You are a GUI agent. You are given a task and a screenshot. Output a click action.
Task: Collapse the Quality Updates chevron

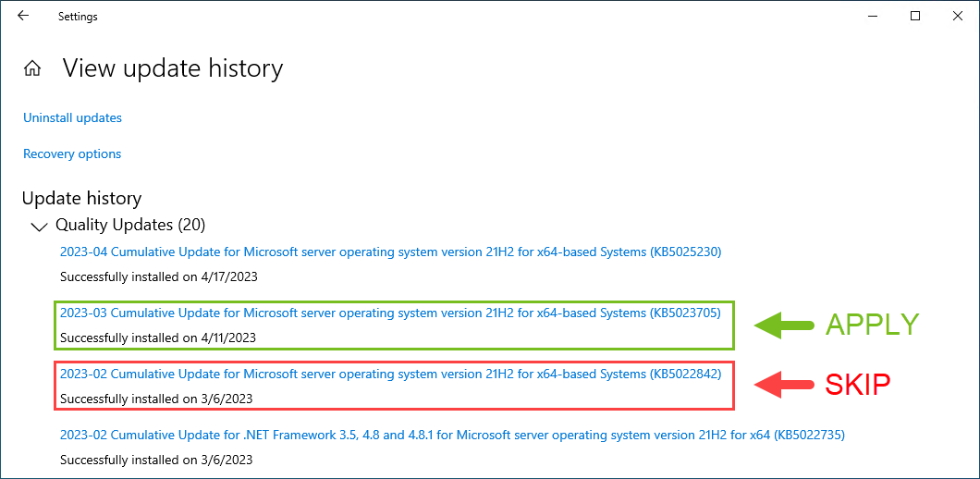(x=39, y=227)
